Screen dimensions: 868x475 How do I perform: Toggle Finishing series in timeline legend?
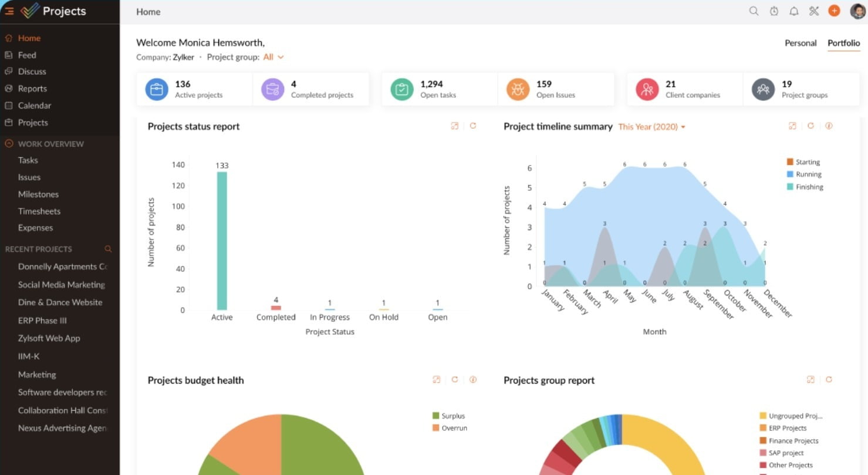pyautogui.click(x=805, y=187)
